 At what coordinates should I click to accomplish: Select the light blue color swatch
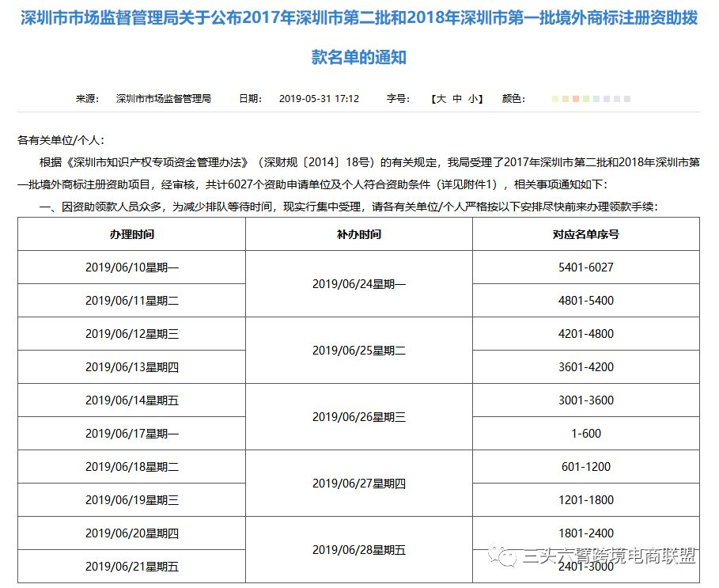click(x=596, y=99)
